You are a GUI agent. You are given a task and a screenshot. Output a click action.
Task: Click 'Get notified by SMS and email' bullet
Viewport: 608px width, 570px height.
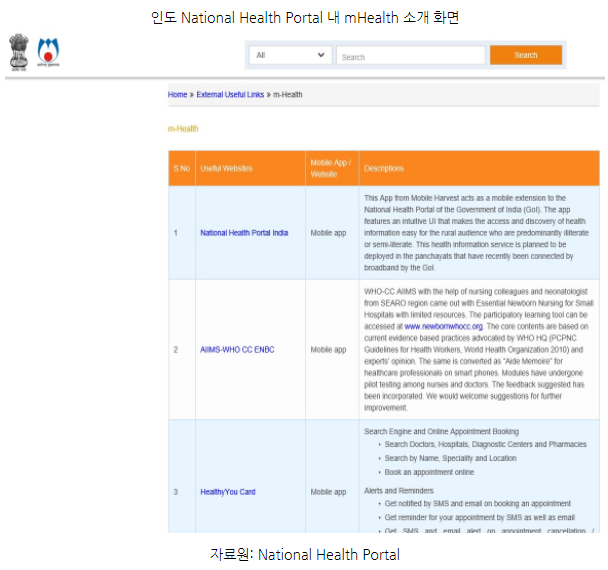[x=477, y=503]
